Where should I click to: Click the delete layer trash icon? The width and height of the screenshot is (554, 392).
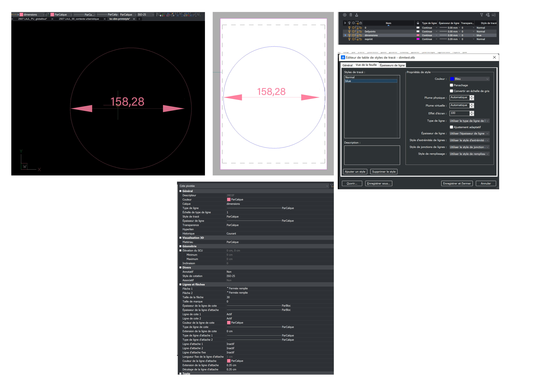click(351, 15)
